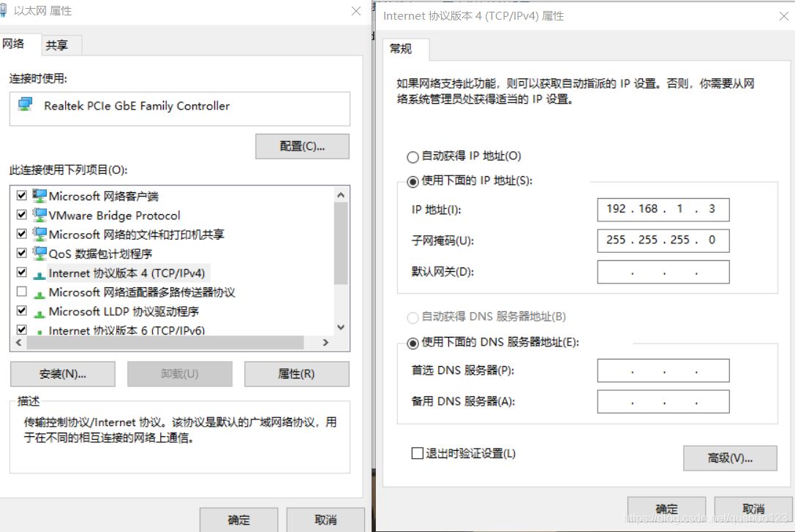
Task: Enable Microsoft 网络适配器多路传送器协议 checkbox
Action: [x=22, y=292]
